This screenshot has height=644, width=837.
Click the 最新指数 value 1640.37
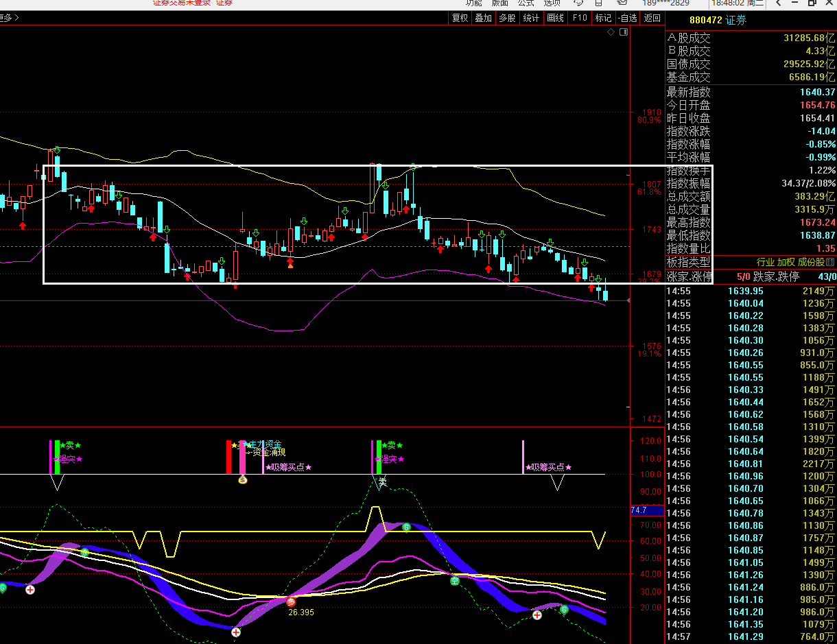[x=817, y=92]
